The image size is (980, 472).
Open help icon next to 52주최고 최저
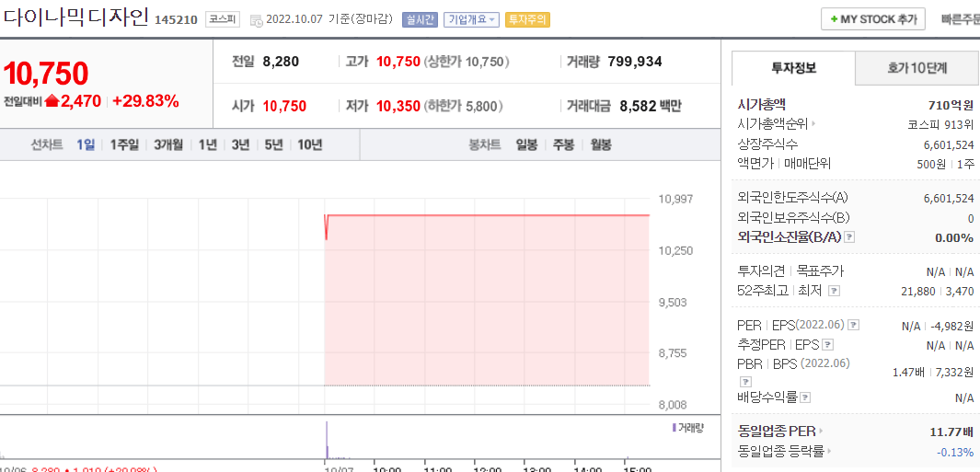834,292
